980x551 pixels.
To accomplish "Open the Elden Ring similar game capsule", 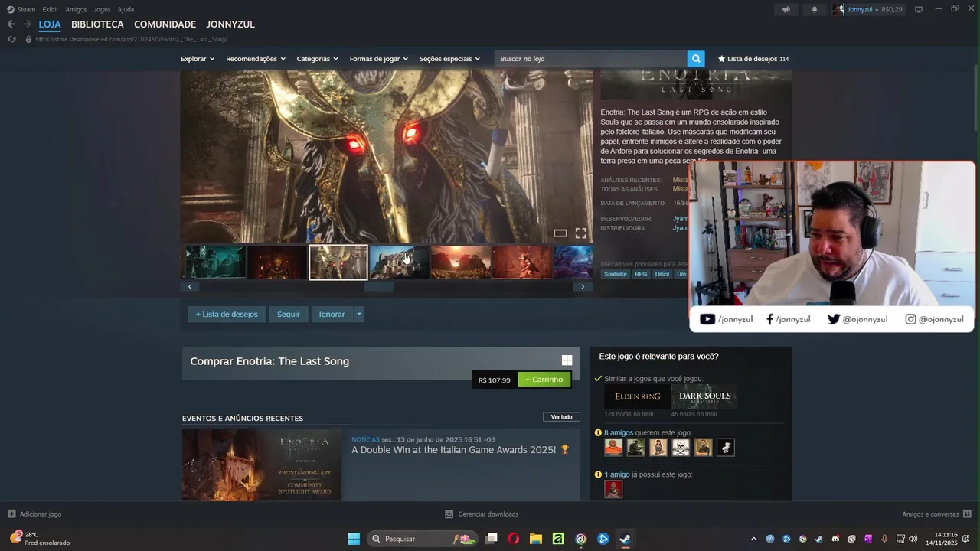I will [x=637, y=396].
